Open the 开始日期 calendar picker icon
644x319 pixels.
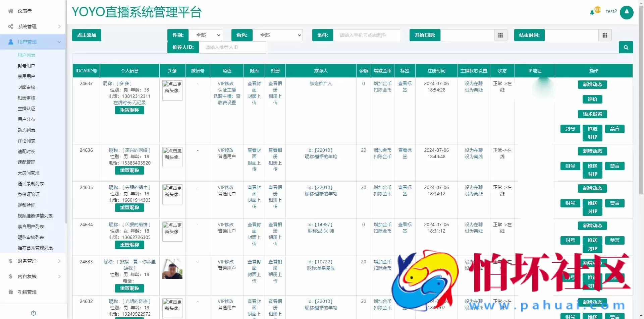pos(500,35)
